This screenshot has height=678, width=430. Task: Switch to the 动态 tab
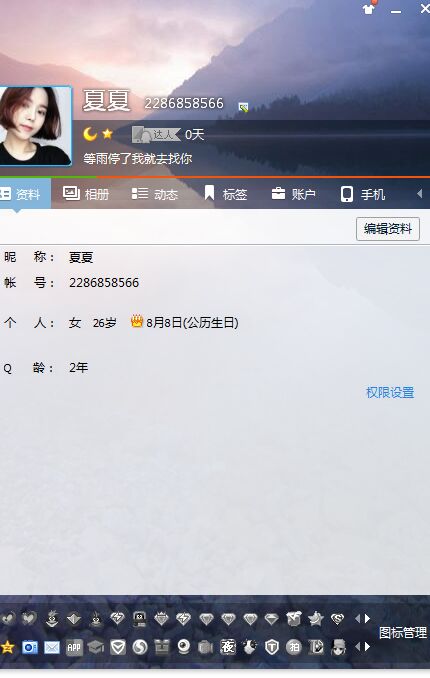pos(155,194)
